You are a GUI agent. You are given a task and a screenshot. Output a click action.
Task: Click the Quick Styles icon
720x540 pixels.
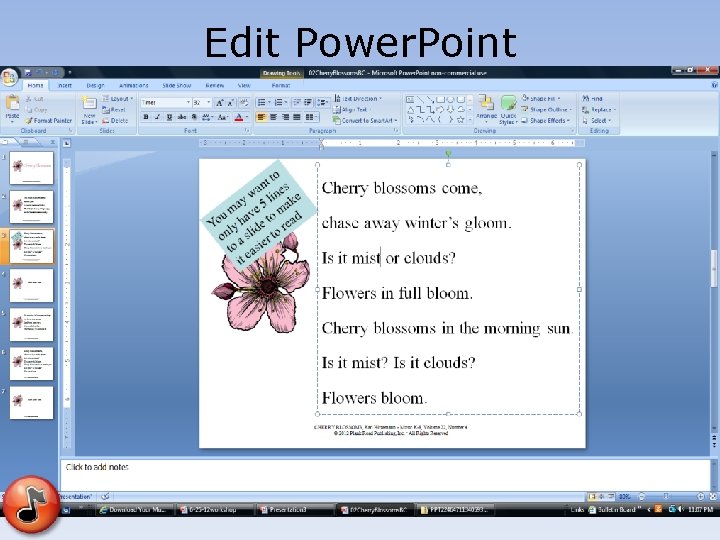pos(508,109)
